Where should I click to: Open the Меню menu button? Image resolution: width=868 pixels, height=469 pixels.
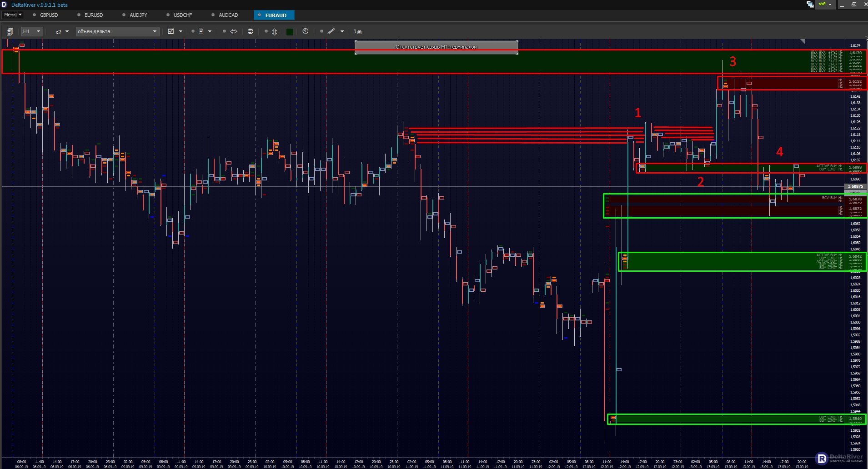13,15
